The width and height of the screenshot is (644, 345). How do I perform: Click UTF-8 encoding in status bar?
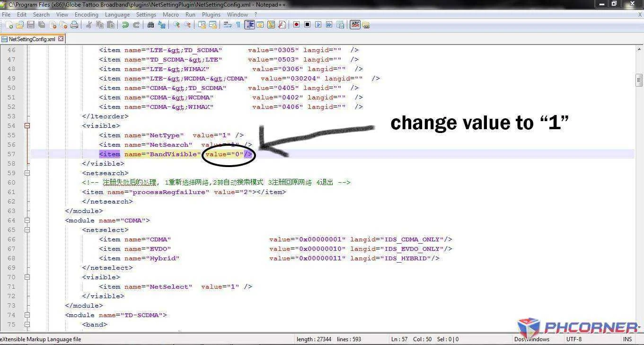pos(573,339)
